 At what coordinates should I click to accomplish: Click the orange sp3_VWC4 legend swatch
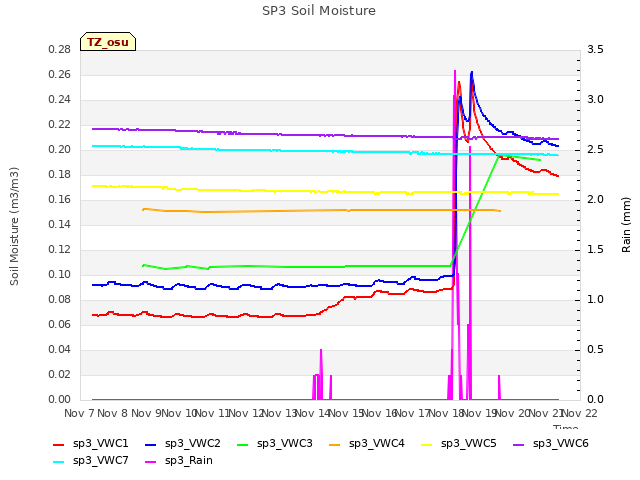coord(335,445)
